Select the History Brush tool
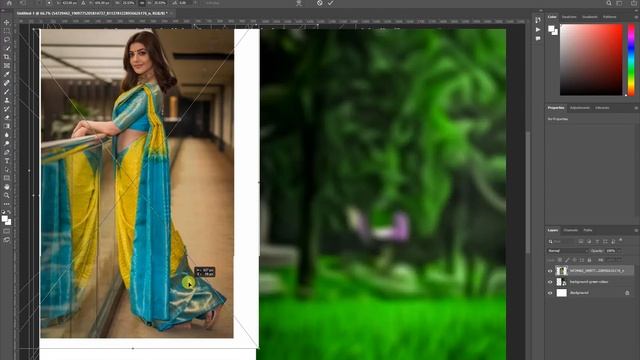 click(7, 109)
